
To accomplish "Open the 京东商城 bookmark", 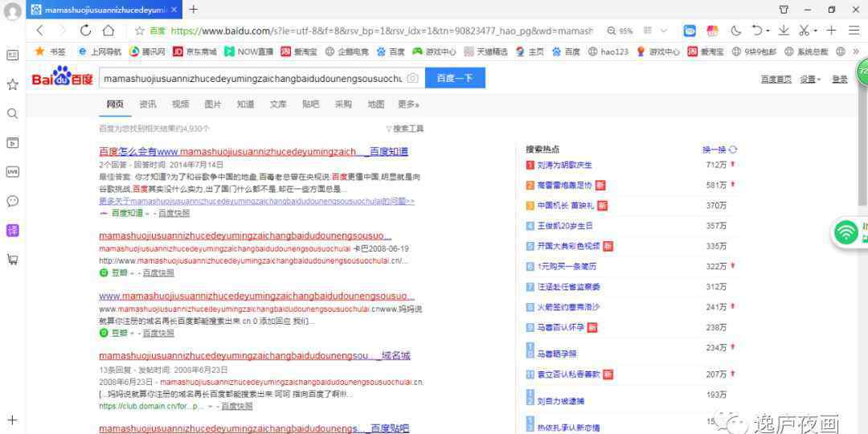I will (194, 51).
